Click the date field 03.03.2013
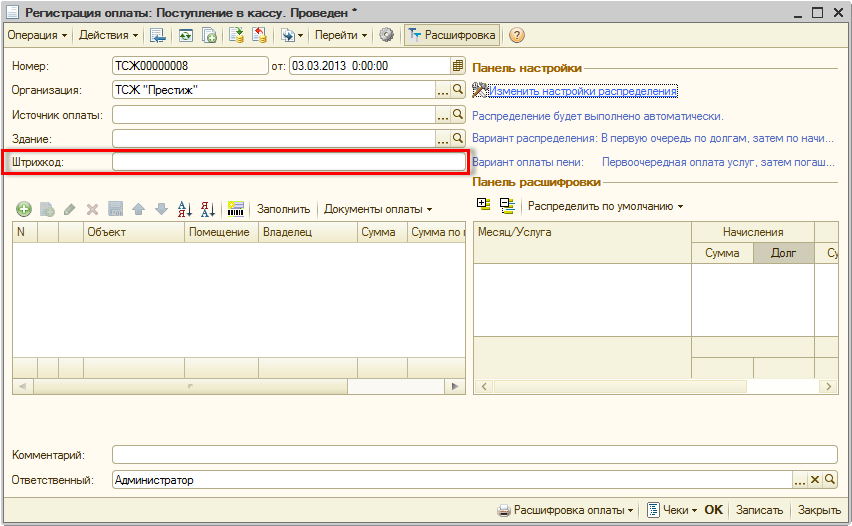 [x=370, y=66]
